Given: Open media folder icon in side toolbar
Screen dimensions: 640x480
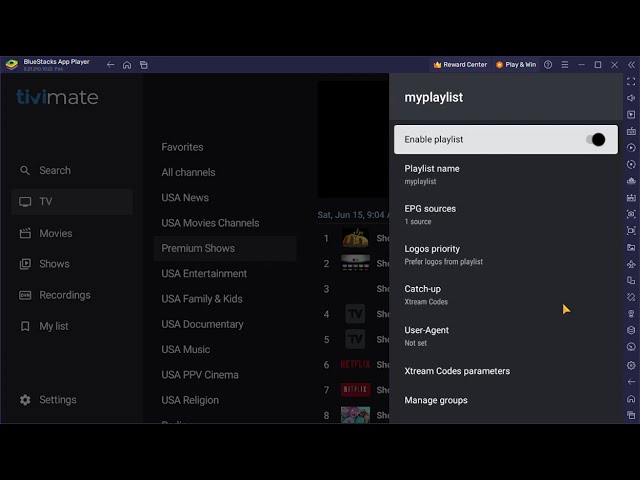Looking at the screenshot, I should tap(631, 247).
